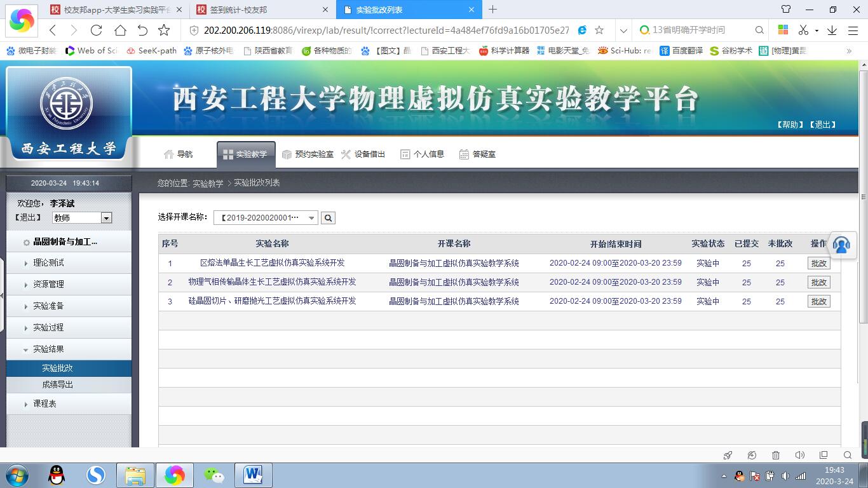Click the browser refresh icon

tap(97, 30)
